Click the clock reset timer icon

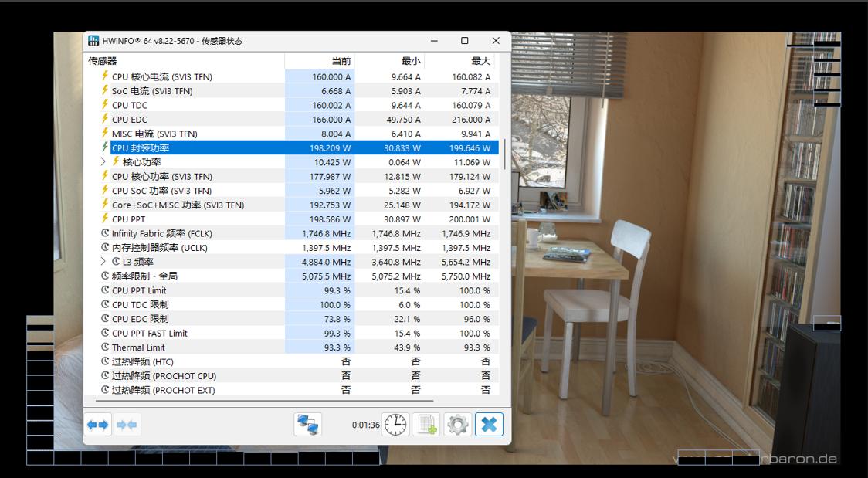396,425
